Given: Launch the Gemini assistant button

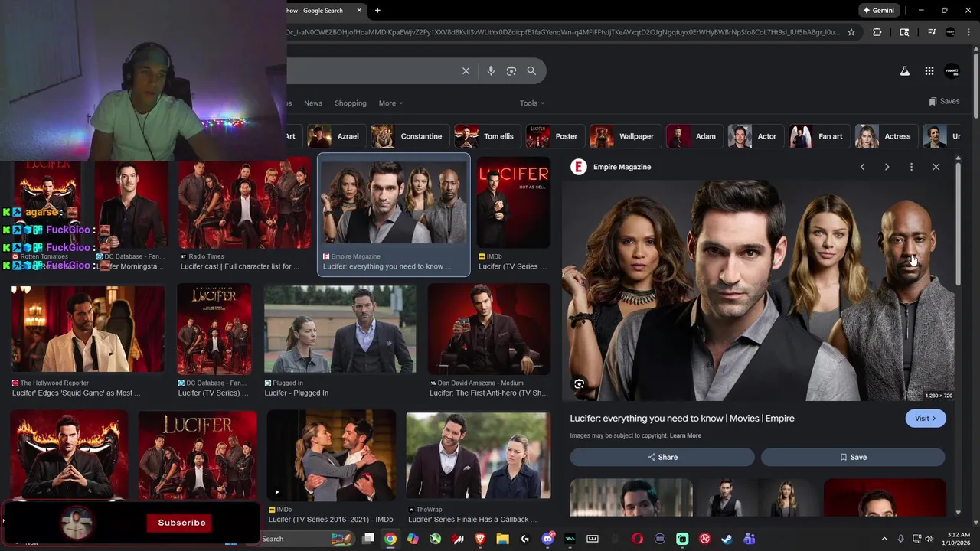Looking at the screenshot, I should tap(879, 11).
